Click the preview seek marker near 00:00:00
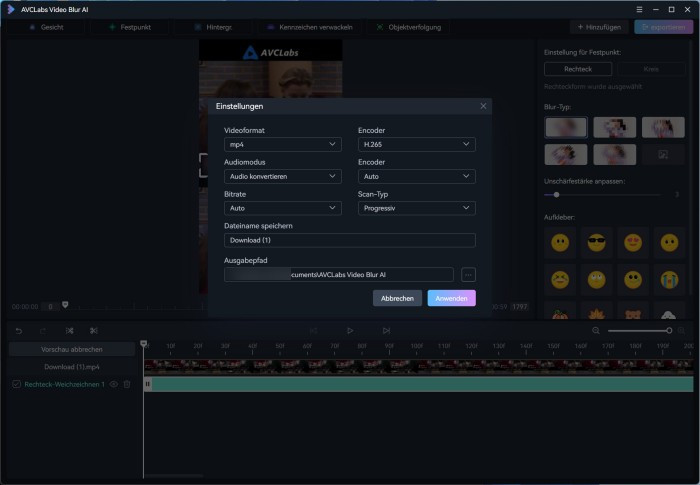The width and height of the screenshot is (700, 485). pyautogui.click(x=65, y=305)
